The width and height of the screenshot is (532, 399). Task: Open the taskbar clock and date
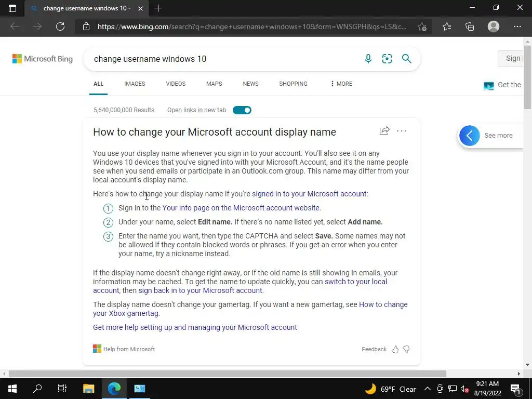487,389
